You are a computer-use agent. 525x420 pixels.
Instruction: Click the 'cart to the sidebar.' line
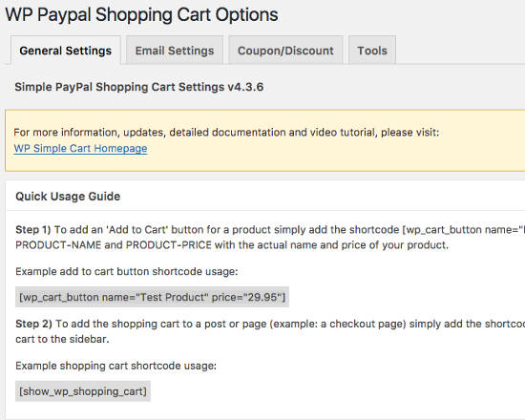(62, 339)
